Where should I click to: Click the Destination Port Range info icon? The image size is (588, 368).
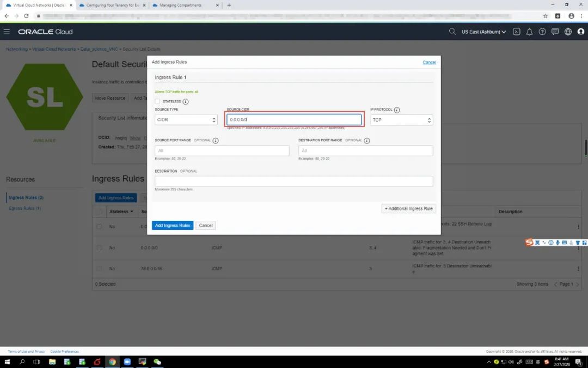tap(367, 141)
